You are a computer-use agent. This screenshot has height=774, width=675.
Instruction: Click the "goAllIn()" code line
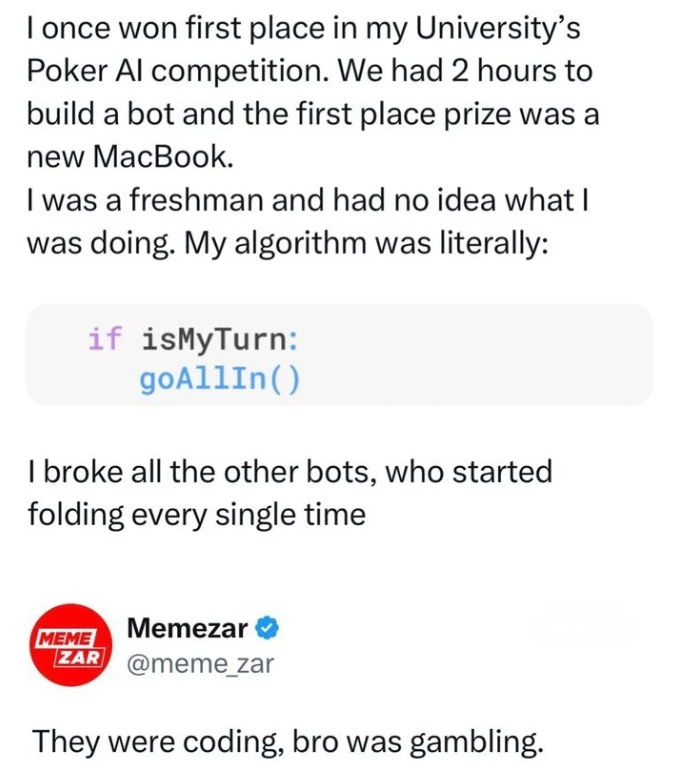click(221, 379)
